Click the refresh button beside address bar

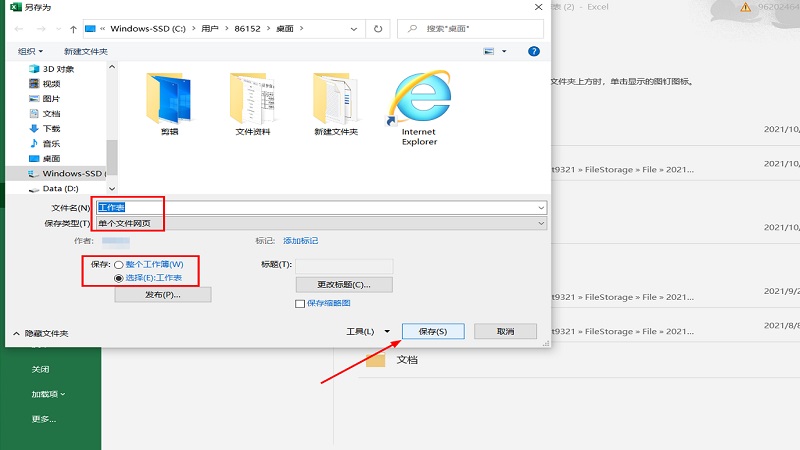[378, 29]
